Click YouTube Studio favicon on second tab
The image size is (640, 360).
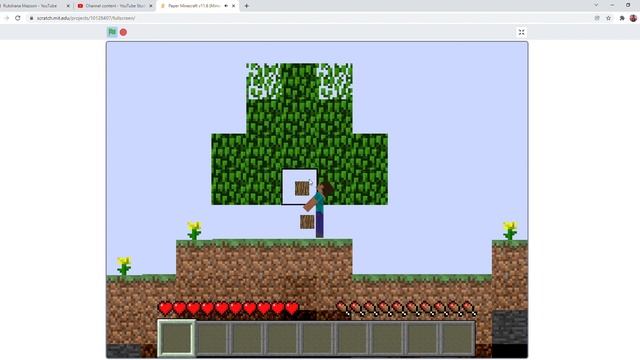(80, 6)
